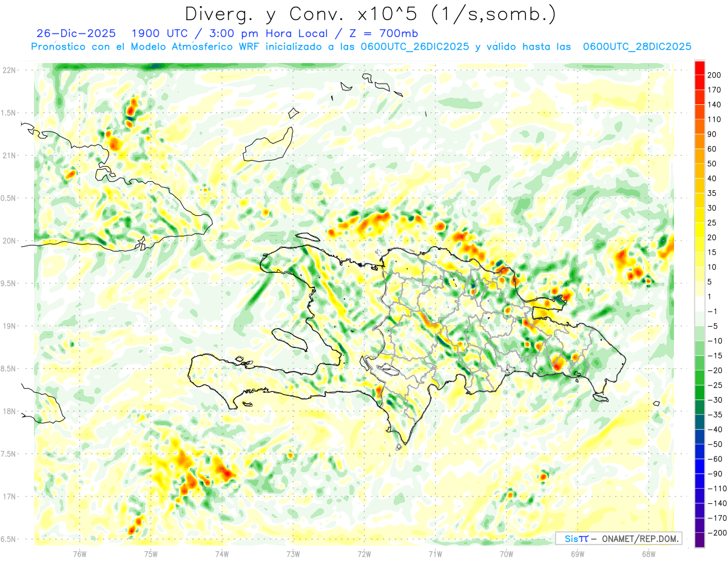Click the '75W' longitude axis label
This screenshot has width=728, height=562.
tap(151, 554)
